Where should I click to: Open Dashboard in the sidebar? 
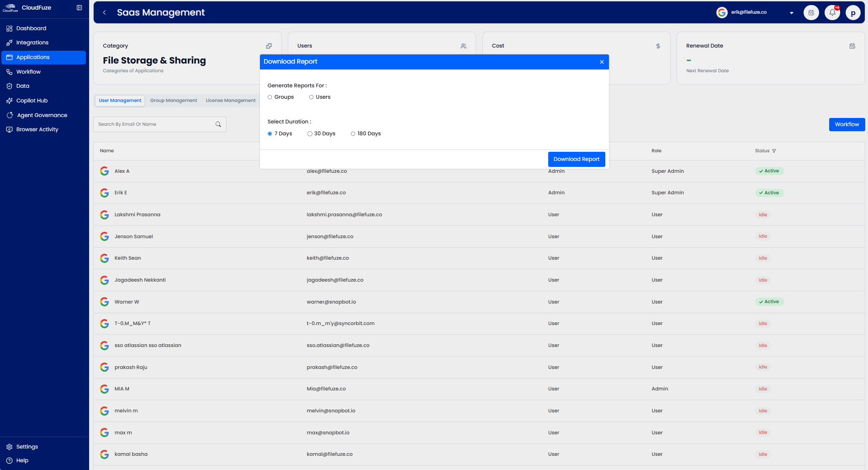click(44, 28)
